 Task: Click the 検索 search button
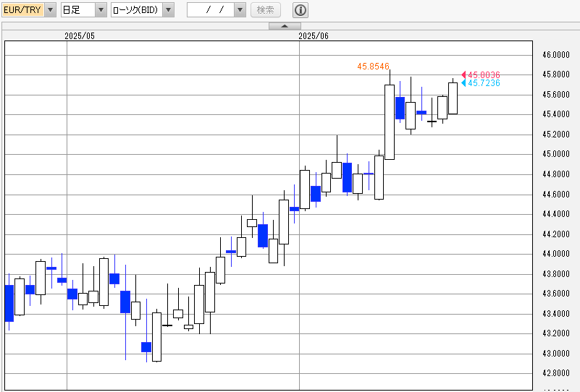tap(266, 10)
